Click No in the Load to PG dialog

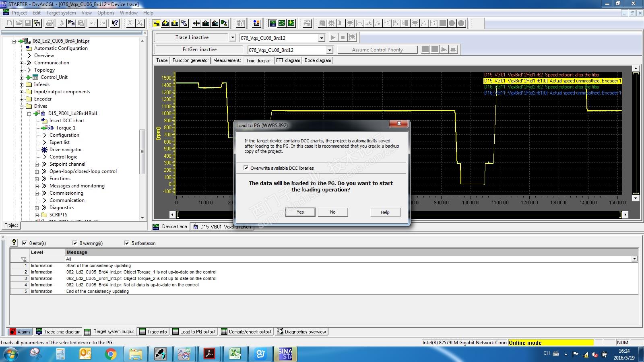click(333, 212)
